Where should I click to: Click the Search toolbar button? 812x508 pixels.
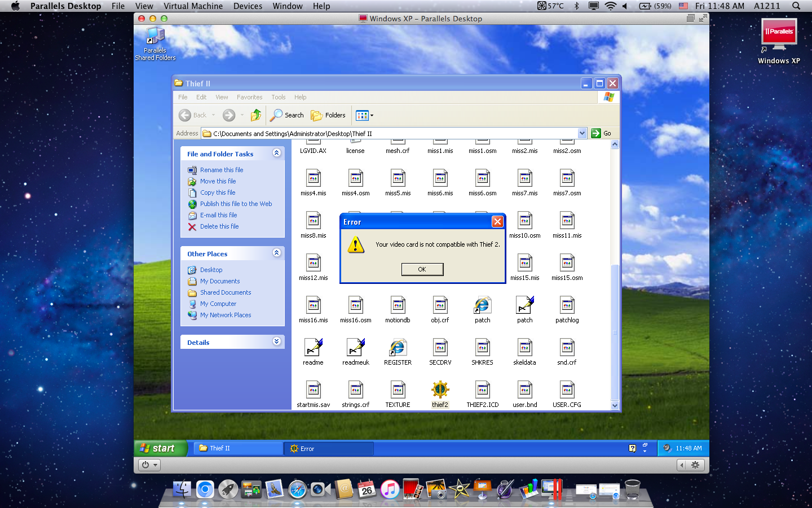(287, 115)
